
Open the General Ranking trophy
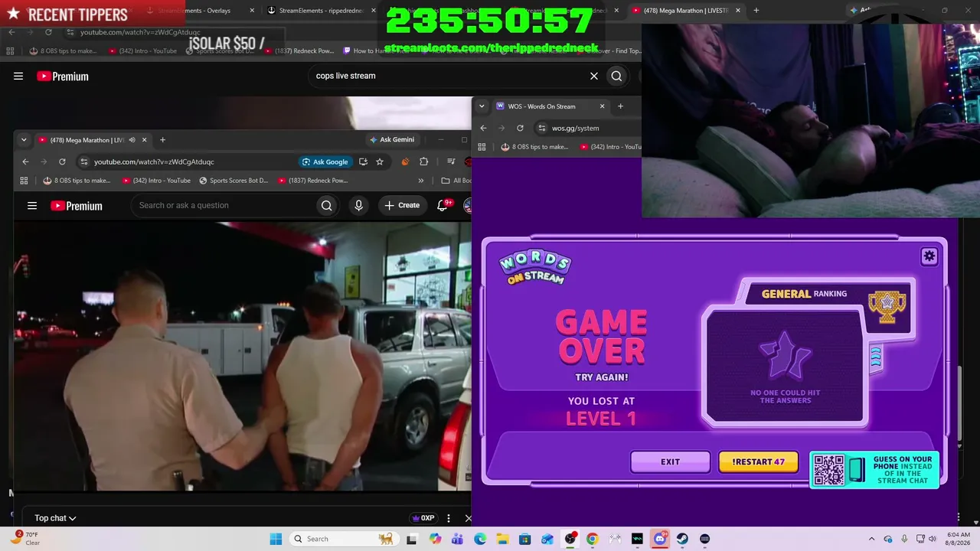coord(887,305)
